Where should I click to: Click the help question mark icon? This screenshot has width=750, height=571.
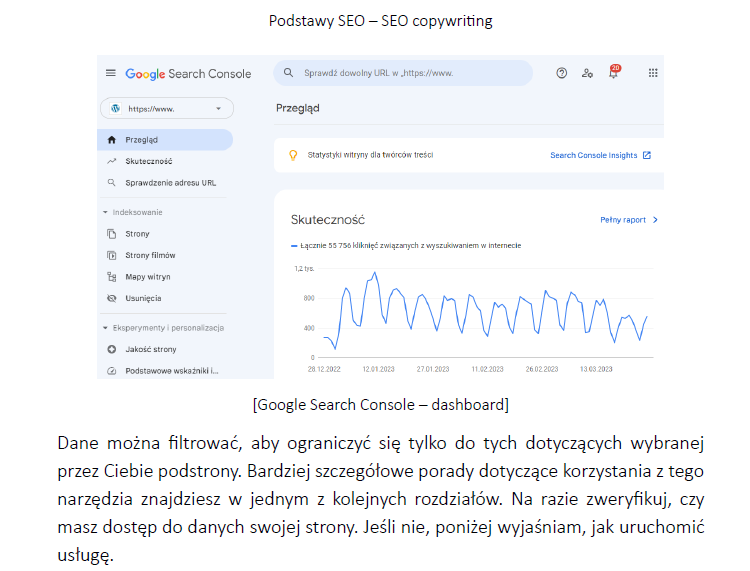[x=562, y=73]
